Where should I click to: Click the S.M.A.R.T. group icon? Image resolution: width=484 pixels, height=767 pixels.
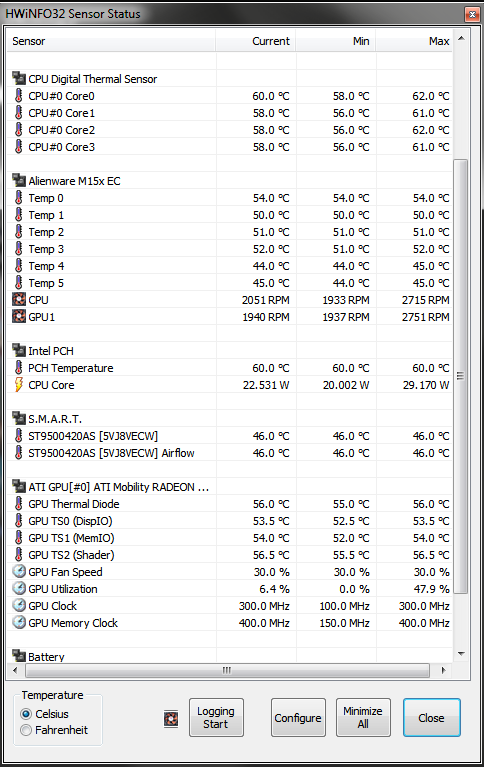tap(19, 418)
